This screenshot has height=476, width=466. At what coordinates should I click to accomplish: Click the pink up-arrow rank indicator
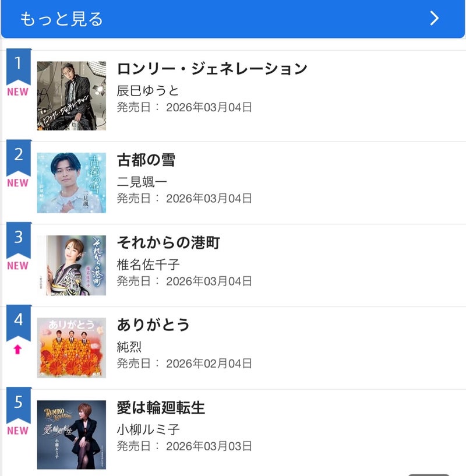(x=17, y=350)
